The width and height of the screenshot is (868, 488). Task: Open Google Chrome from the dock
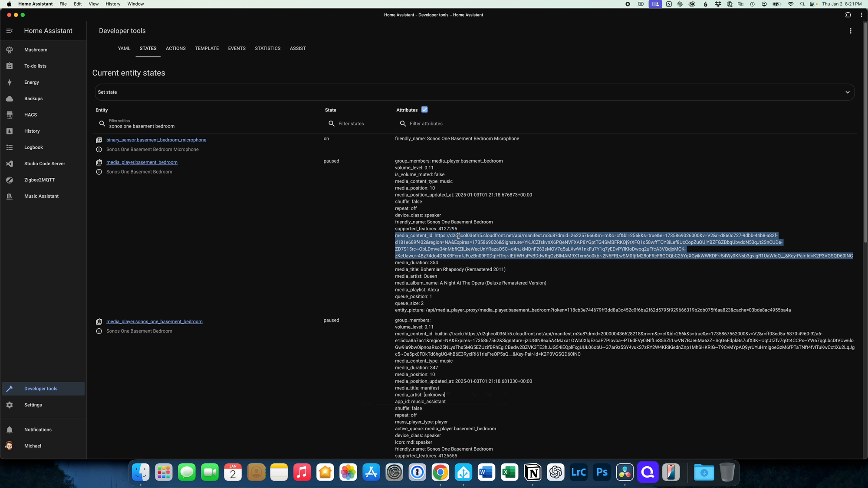[441, 472]
